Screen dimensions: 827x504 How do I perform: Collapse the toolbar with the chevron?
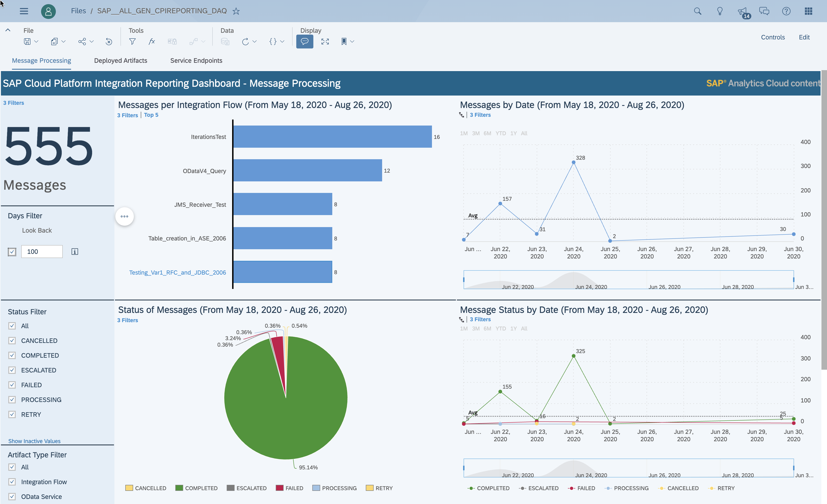coord(8,30)
